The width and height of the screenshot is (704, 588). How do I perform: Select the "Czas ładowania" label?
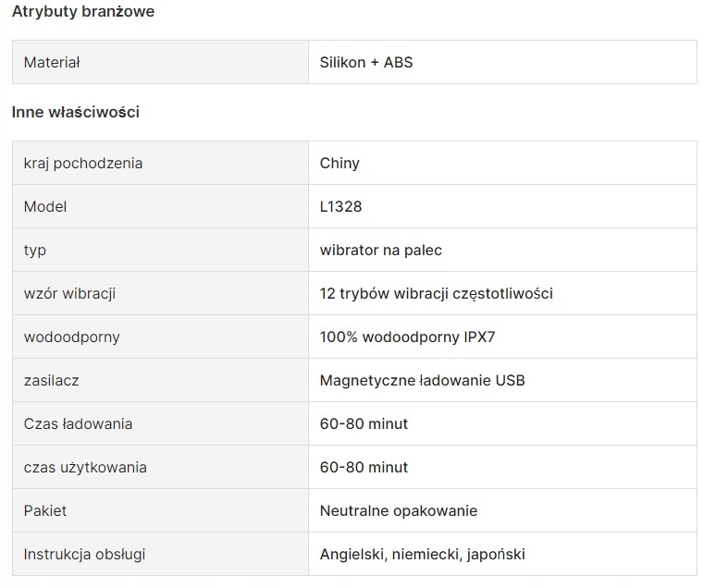point(78,424)
